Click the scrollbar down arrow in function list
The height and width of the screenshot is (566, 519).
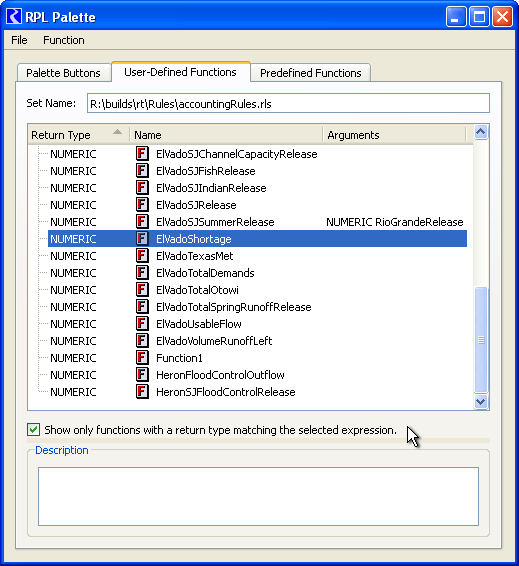tap(481, 401)
